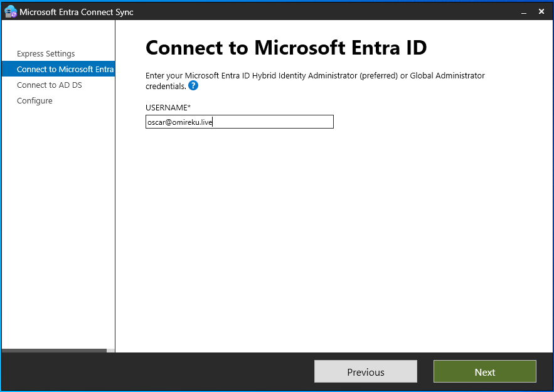Click the Entra Connect app icon in title bar
This screenshot has width=554, height=392.
[x=10, y=12]
